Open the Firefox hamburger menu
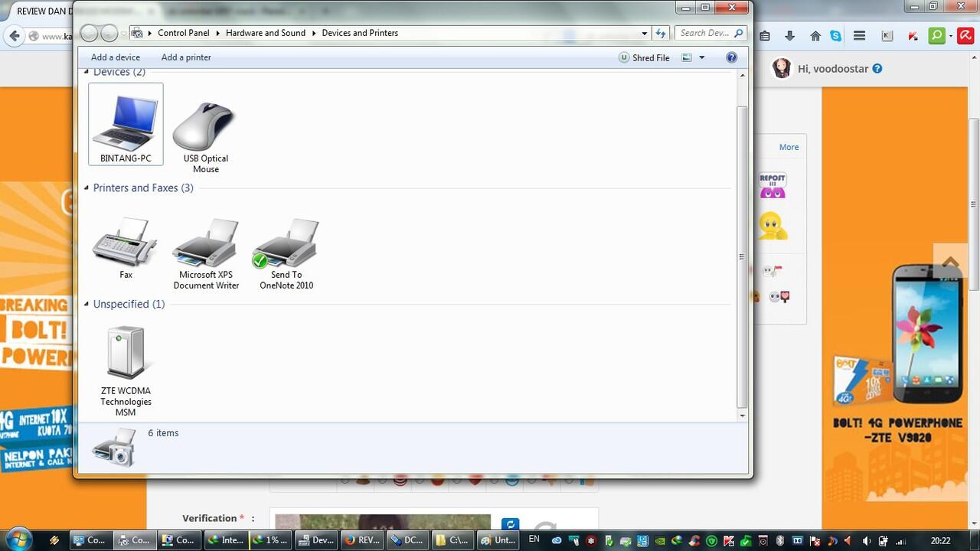The height and width of the screenshot is (551, 980). pos(859,36)
